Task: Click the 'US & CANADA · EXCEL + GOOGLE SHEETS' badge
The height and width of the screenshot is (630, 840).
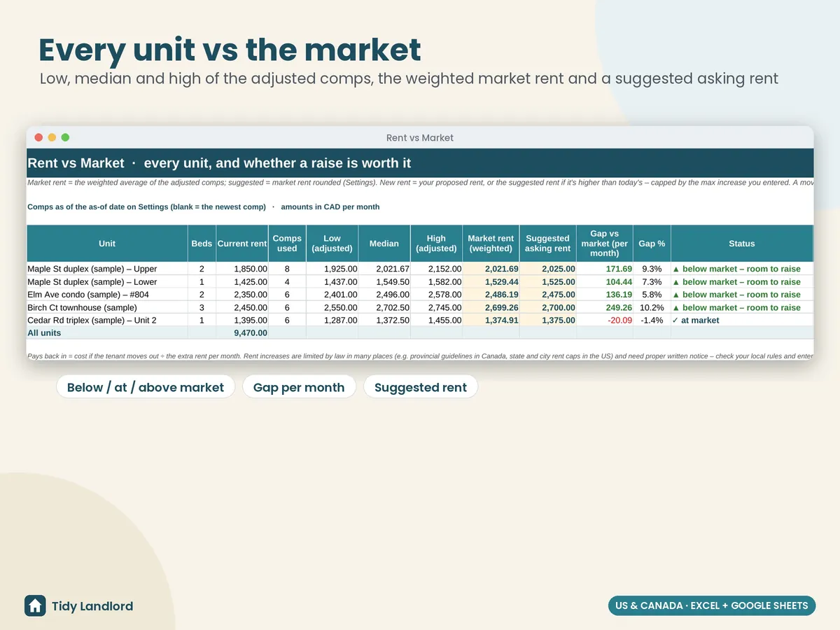Action: tap(712, 605)
